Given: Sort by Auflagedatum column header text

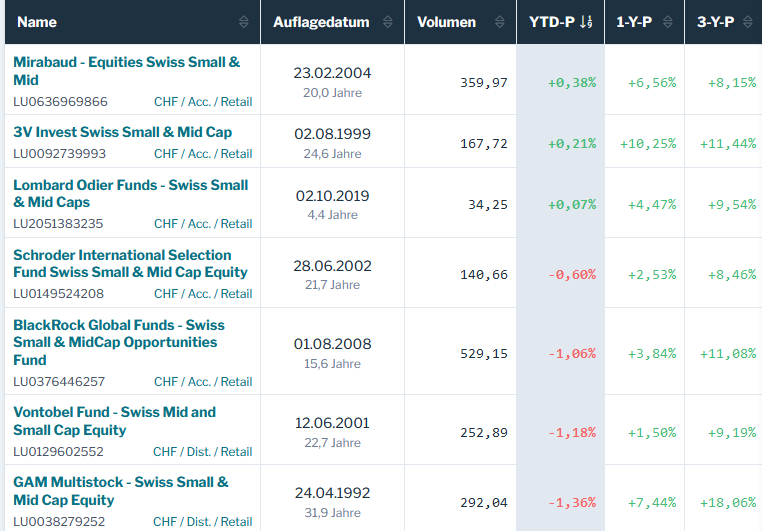Looking at the screenshot, I should [320, 22].
